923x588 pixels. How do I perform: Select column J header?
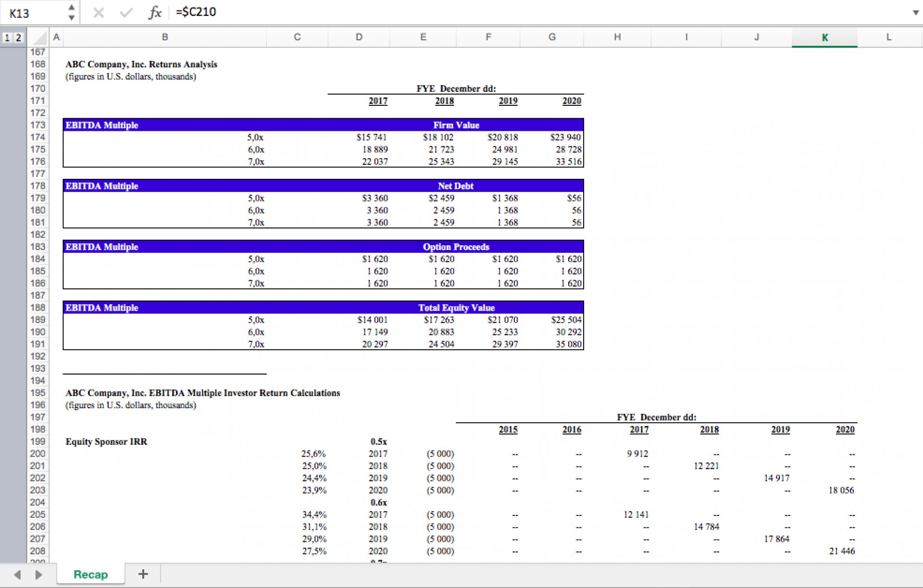click(756, 38)
